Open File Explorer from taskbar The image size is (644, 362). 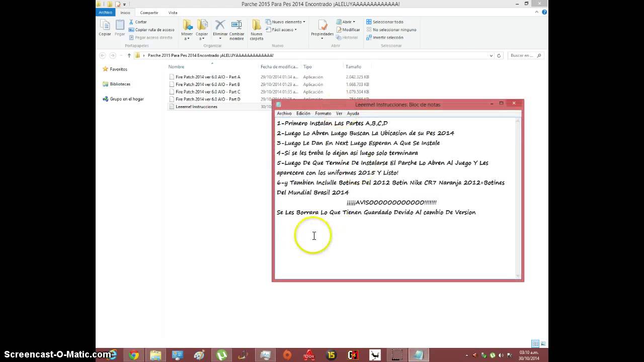(x=155, y=355)
